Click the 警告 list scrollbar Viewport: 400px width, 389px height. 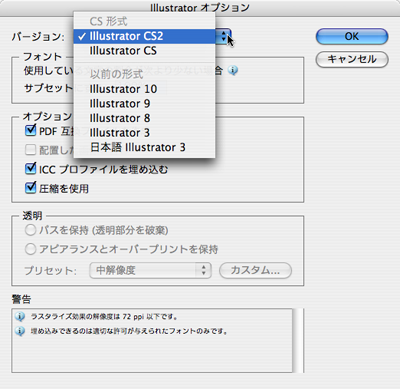(298, 340)
